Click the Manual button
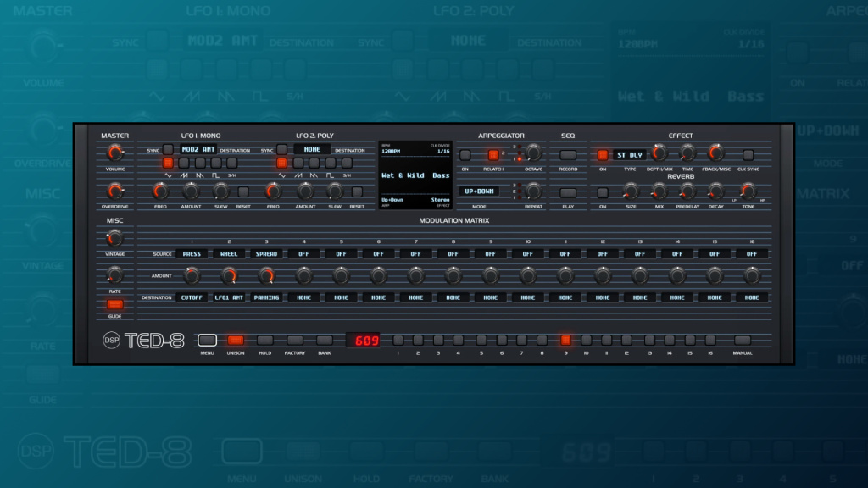 (x=743, y=340)
